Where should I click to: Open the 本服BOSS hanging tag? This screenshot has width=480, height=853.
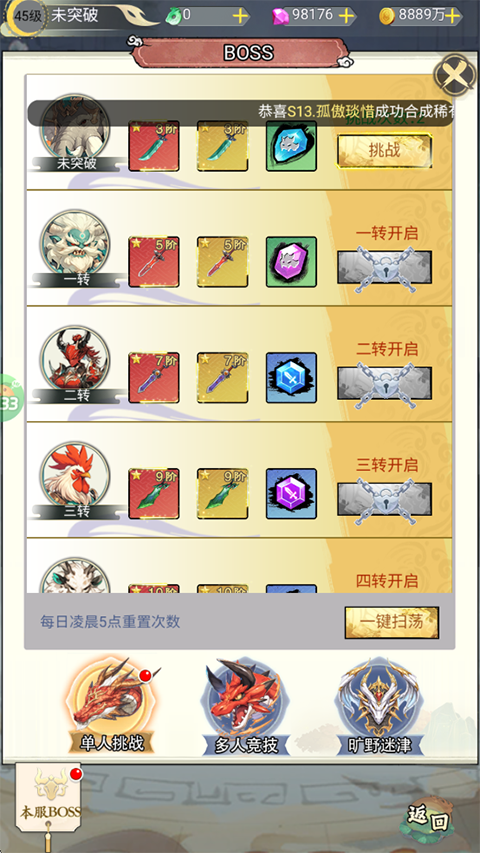tap(50, 798)
